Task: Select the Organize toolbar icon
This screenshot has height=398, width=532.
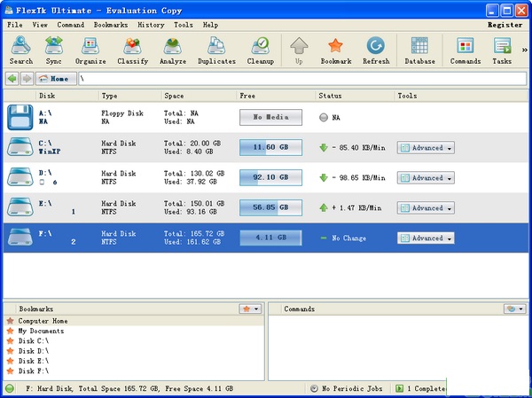Action: (90, 51)
